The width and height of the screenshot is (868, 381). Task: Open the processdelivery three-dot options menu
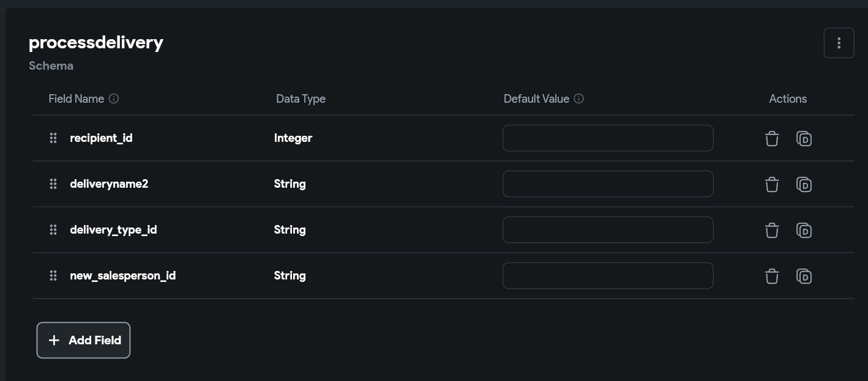839,43
